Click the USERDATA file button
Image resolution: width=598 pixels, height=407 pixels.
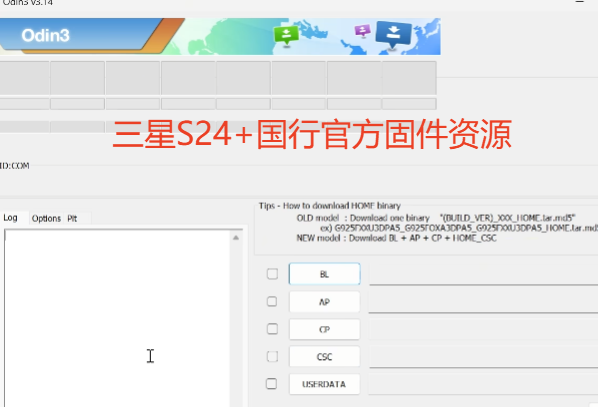pos(325,384)
